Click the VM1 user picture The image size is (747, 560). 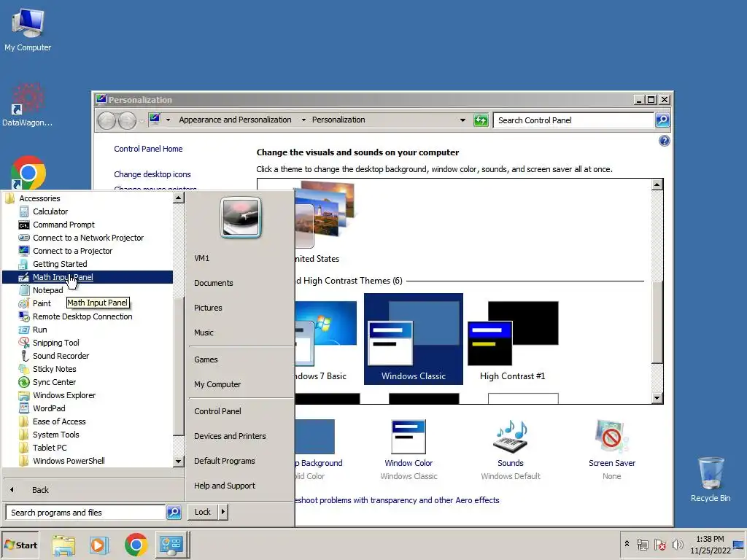click(x=241, y=218)
